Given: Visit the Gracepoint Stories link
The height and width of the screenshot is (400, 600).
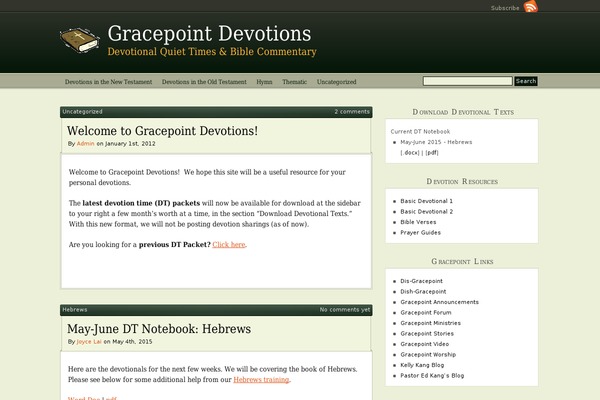Looking at the screenshot, I should (427, 334).
